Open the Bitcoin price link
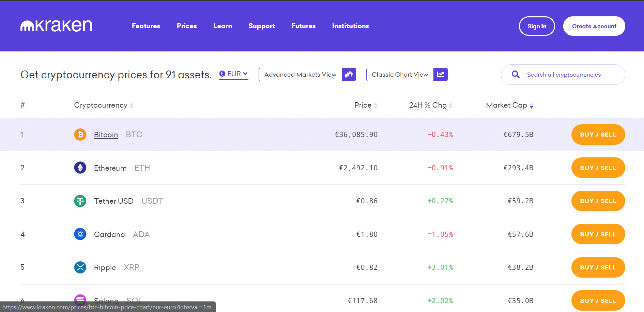Screen dimensions: 644x312 106,135
